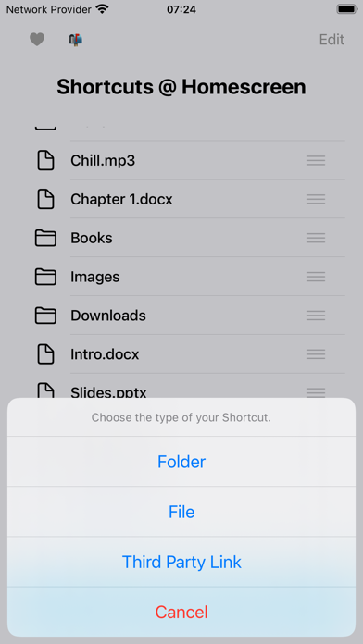Viewport: 363px width, 644px height.
Task: Click the Downloads folder icon
Action: click(45, 316)
